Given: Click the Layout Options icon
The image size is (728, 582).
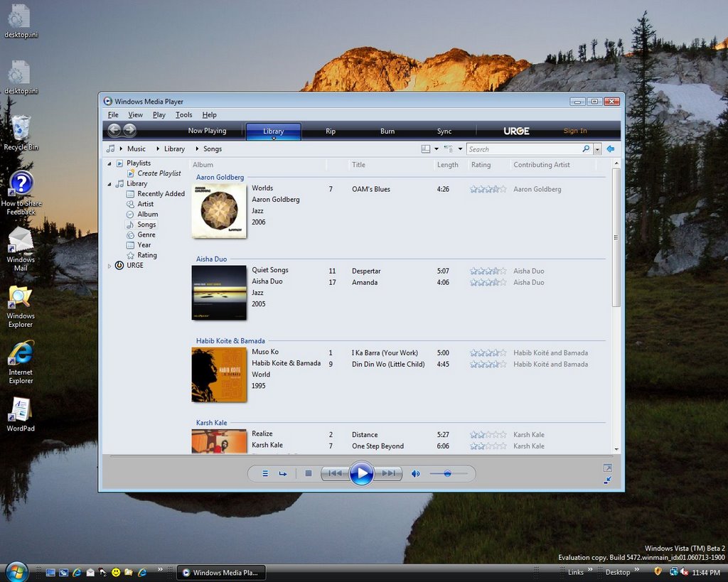Looking at the screenshot, I should [x=425, y=149].
